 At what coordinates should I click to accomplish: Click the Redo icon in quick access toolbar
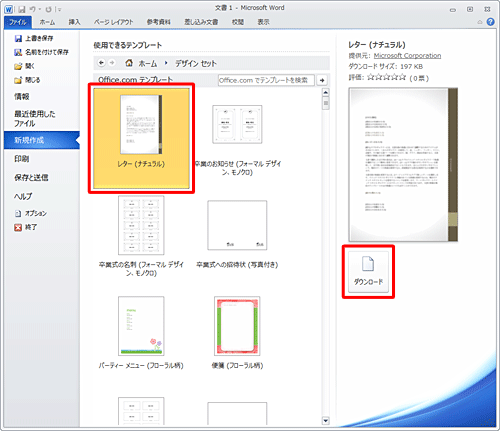(49, 9)
